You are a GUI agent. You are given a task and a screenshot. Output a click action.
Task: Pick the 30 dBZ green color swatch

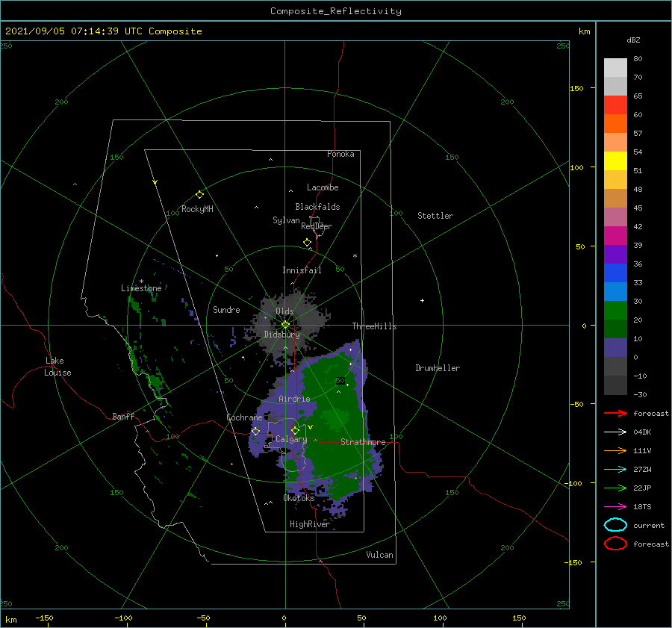615,310
